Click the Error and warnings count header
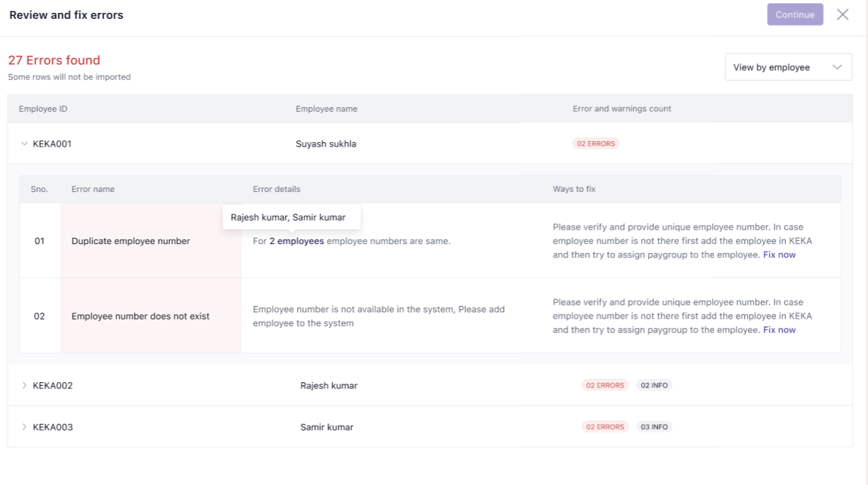Image resolution: width=868 pixels, height=485 pixels. (622, 109)
